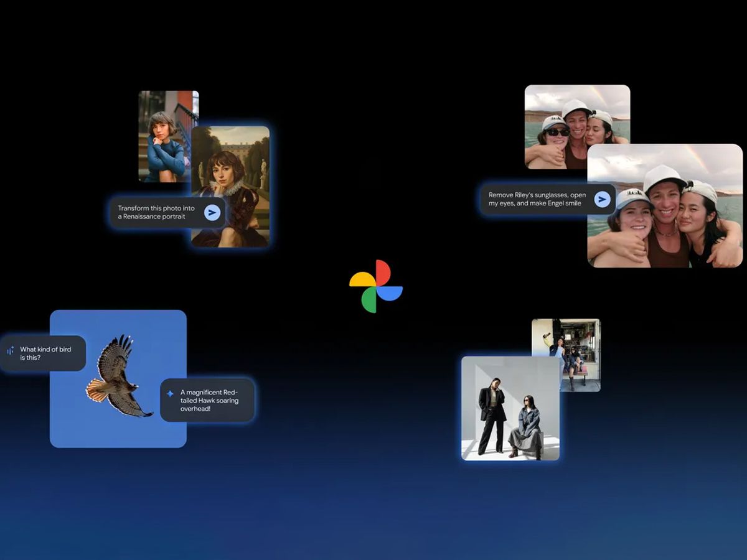Click the red segment of the Photos logo
Viewport: 747px width, 560px height.
383,273
